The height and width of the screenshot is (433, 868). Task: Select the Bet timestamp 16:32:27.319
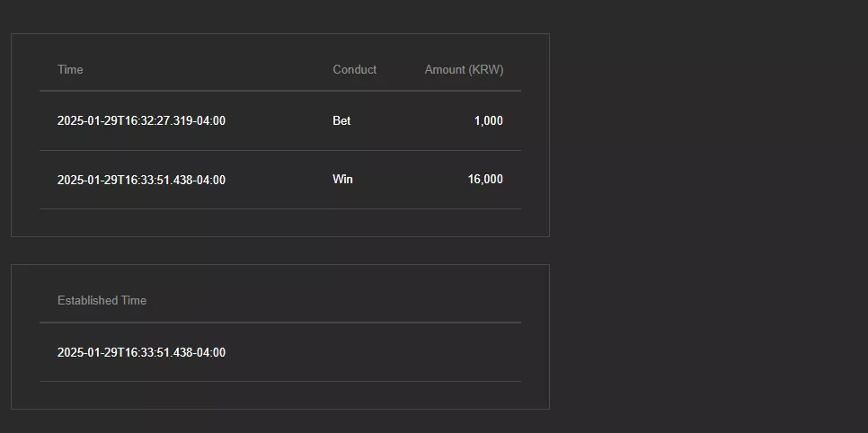(x=141, y=120)
